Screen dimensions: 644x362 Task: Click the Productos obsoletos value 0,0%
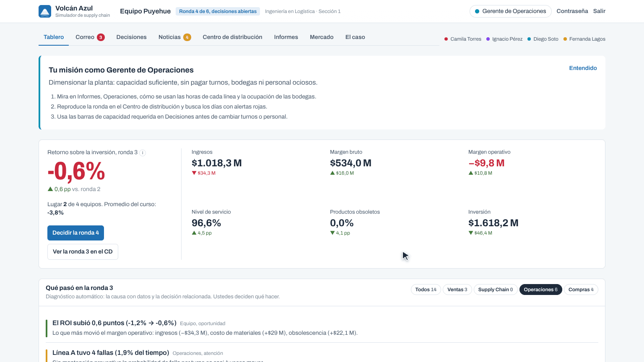pyautogui.click(x=342, y=223)
